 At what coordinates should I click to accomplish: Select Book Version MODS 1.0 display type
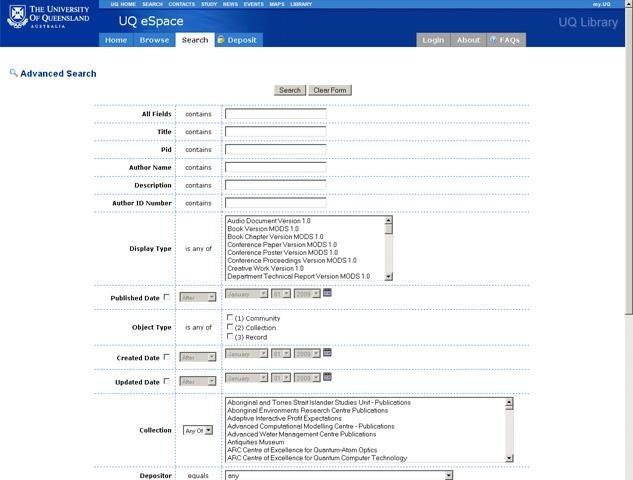[x=263, y=228]
